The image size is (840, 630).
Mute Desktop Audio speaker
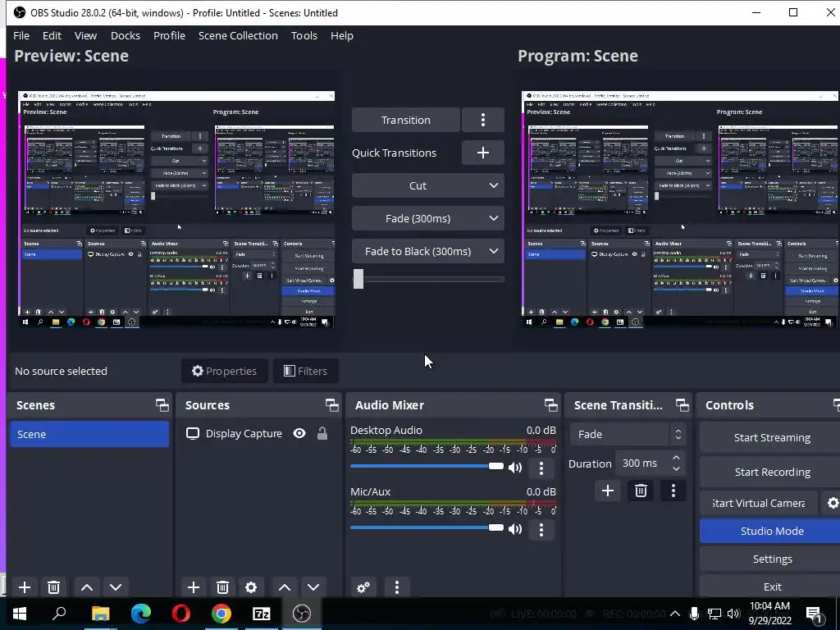515,468
